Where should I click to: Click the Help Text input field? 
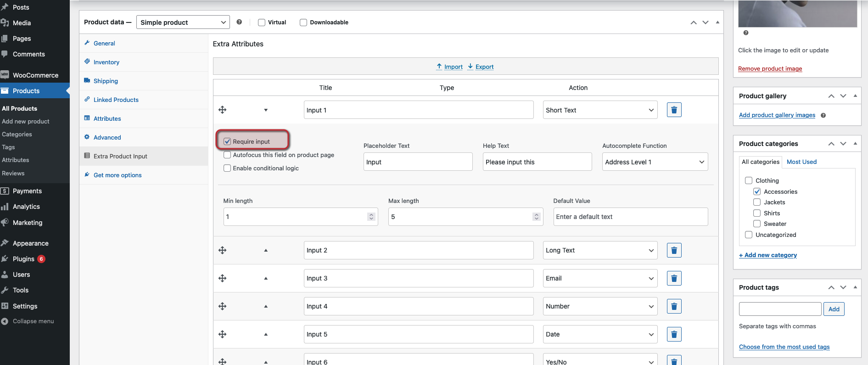click(x=537, y=162)
